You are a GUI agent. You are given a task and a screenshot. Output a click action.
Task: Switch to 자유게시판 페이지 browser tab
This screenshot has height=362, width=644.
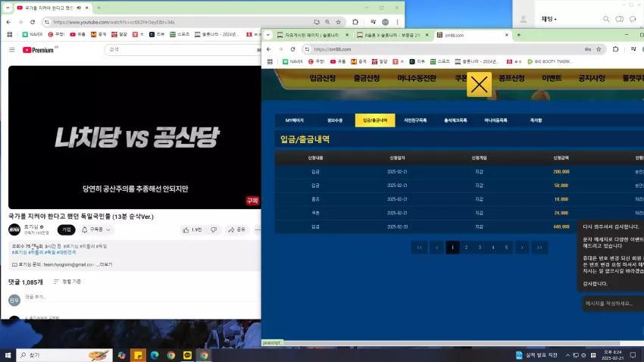[312, 36]
